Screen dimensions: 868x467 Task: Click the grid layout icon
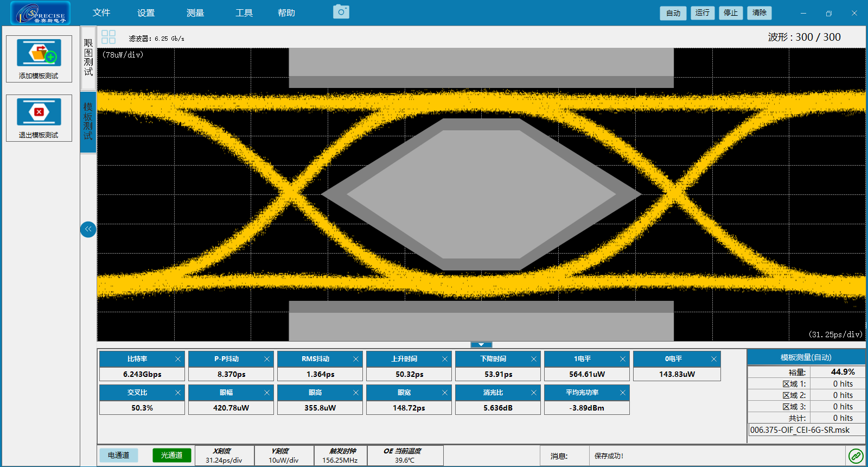108,37
